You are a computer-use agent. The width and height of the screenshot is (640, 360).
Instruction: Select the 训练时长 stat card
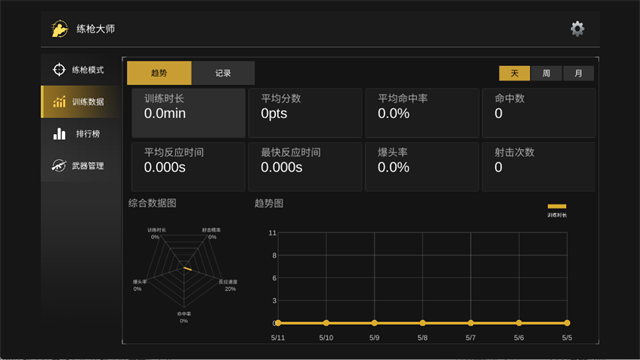(x=188, y=113)
